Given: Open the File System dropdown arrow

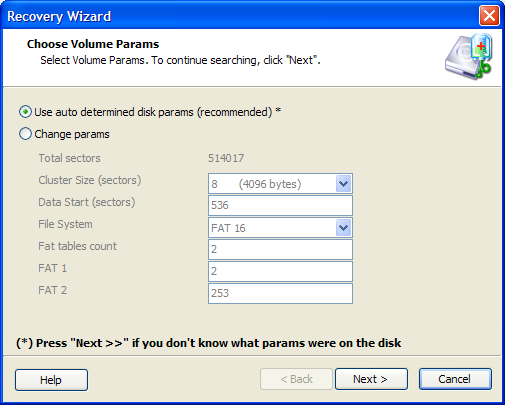Looking at the screenshot, I should coord(343,228).
